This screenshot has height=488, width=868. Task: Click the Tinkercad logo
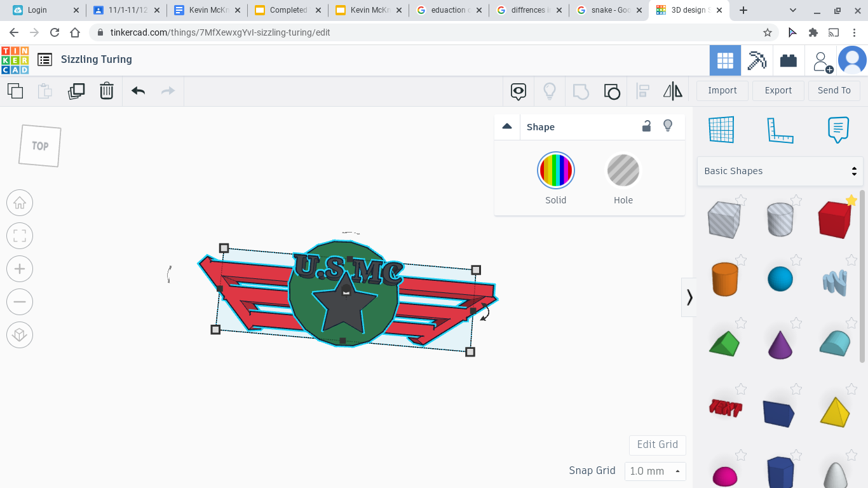point(15,60)
